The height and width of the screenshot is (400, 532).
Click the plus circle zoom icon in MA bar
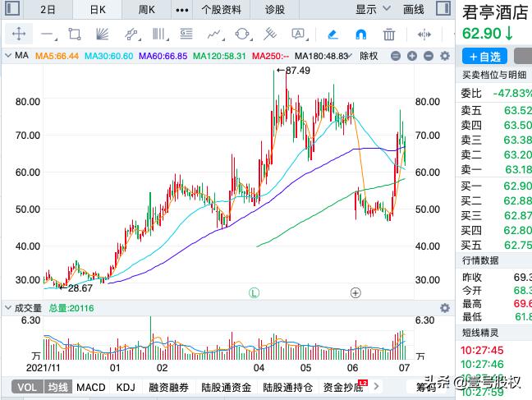[x=412, y=56]
